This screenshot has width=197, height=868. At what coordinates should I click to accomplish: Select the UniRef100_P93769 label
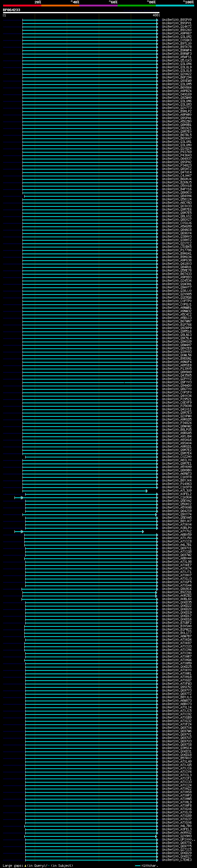coord(177,152)
